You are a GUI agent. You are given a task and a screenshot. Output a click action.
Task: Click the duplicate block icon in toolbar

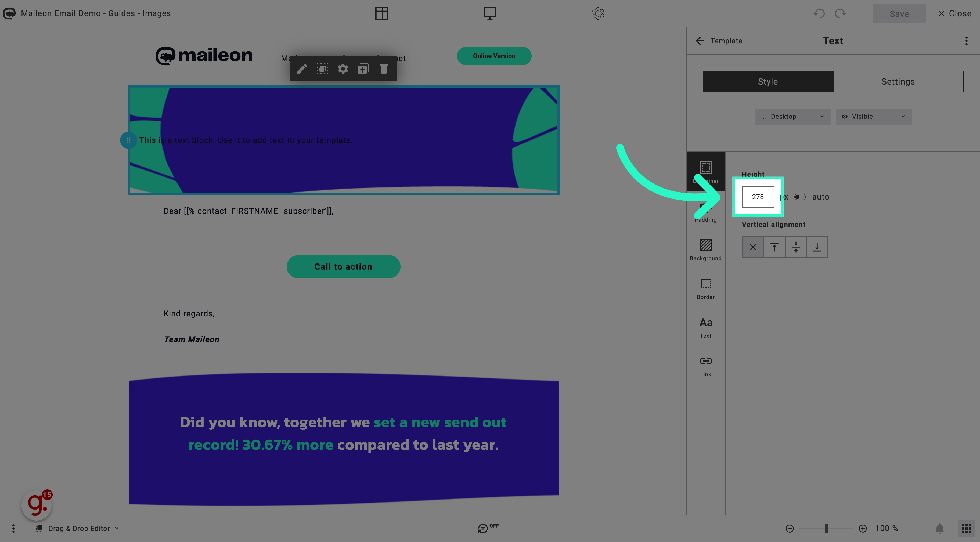[x=363, y=69]
